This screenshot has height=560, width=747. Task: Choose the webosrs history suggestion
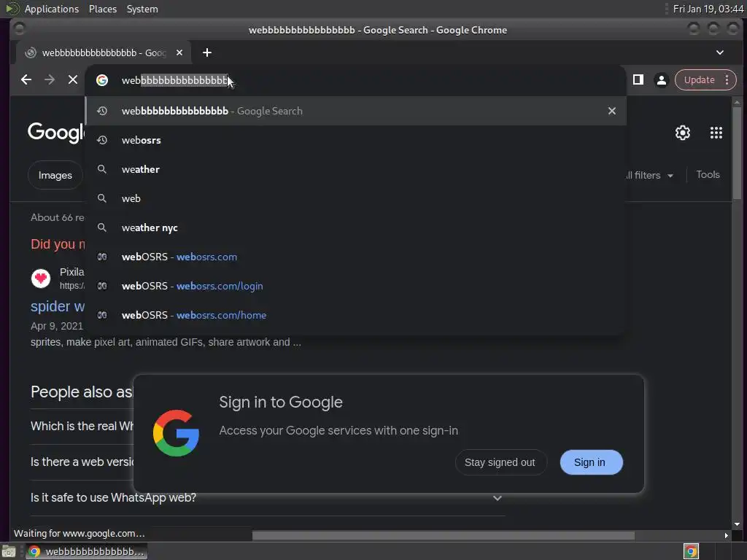click(355, 140)
